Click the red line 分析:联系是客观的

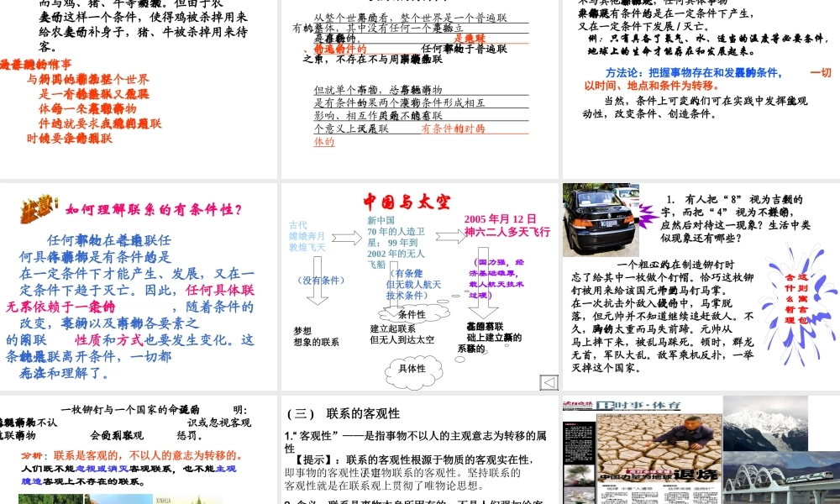(x=133, y=455)
